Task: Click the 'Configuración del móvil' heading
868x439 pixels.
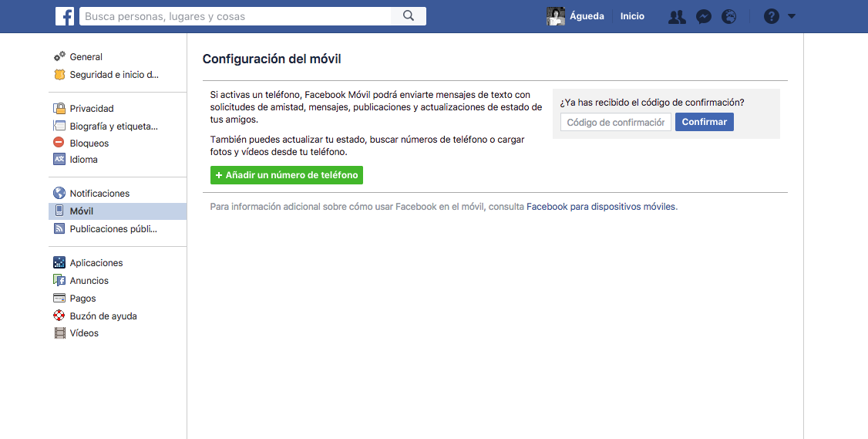Action: (272, 59)
